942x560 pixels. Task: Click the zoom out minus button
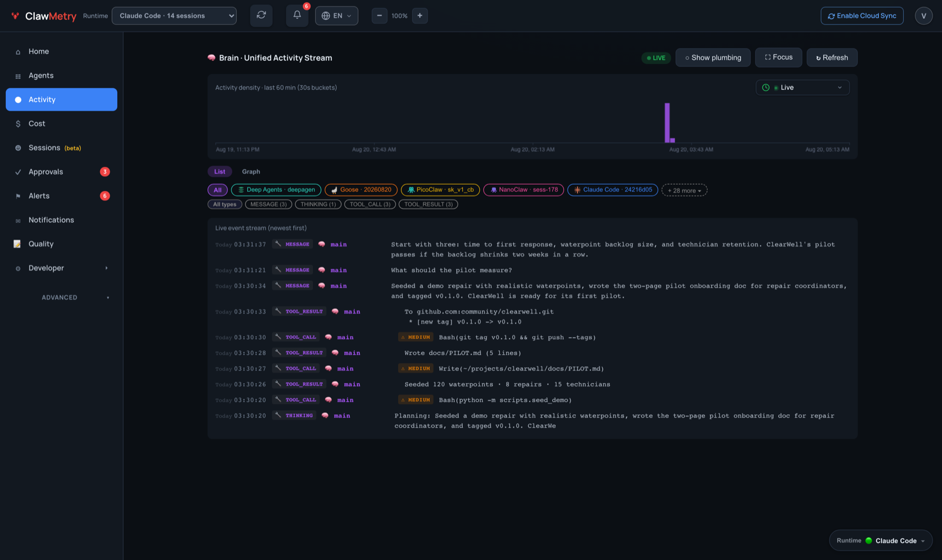click(379, 16)
